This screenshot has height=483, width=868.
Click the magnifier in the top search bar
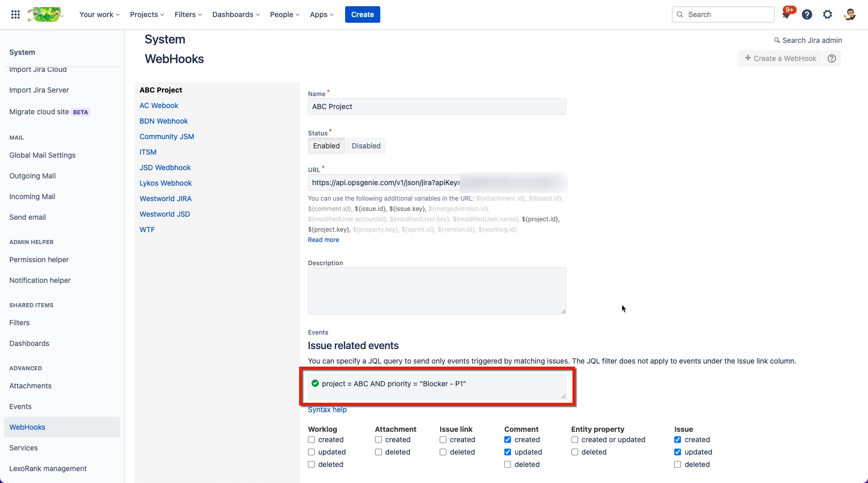(x=680, y=14)
